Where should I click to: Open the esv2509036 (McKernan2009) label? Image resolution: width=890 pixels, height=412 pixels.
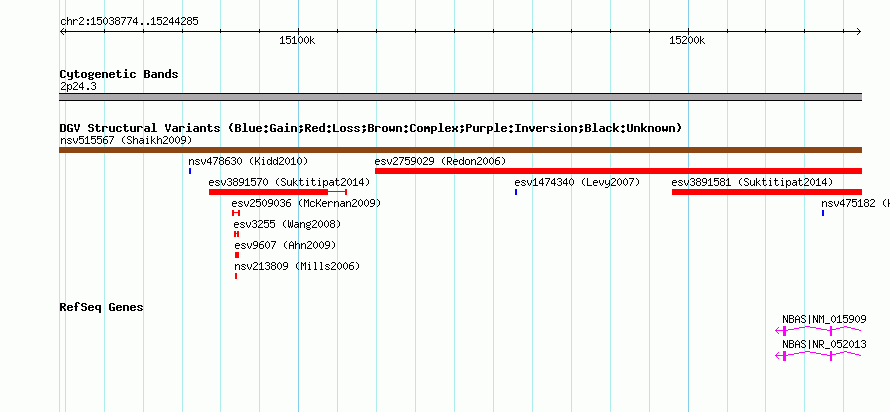point(306,203)
